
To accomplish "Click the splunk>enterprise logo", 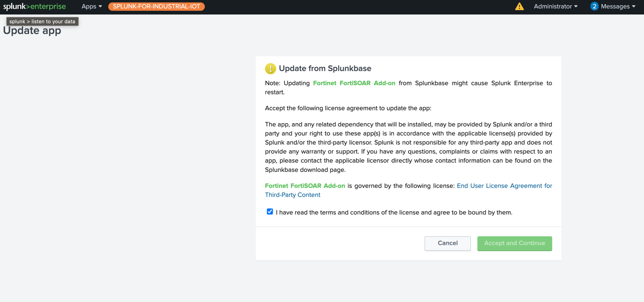I will pyautogui.click(x=35, y=7).
